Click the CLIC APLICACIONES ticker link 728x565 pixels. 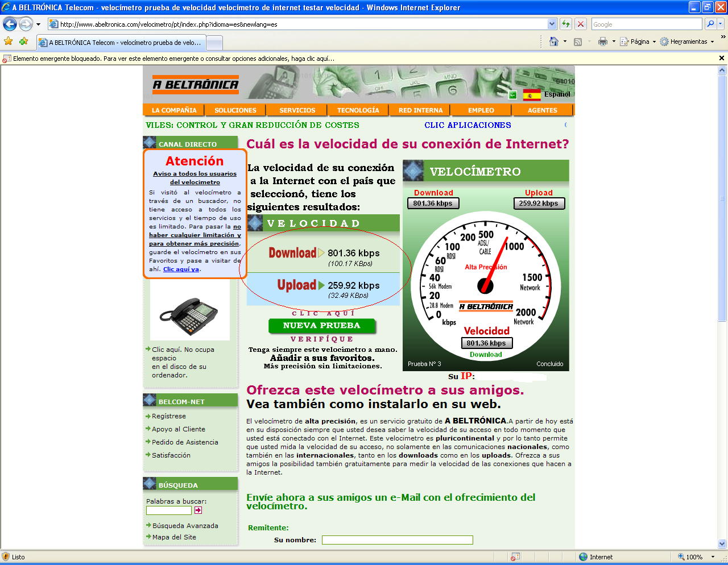468,125
